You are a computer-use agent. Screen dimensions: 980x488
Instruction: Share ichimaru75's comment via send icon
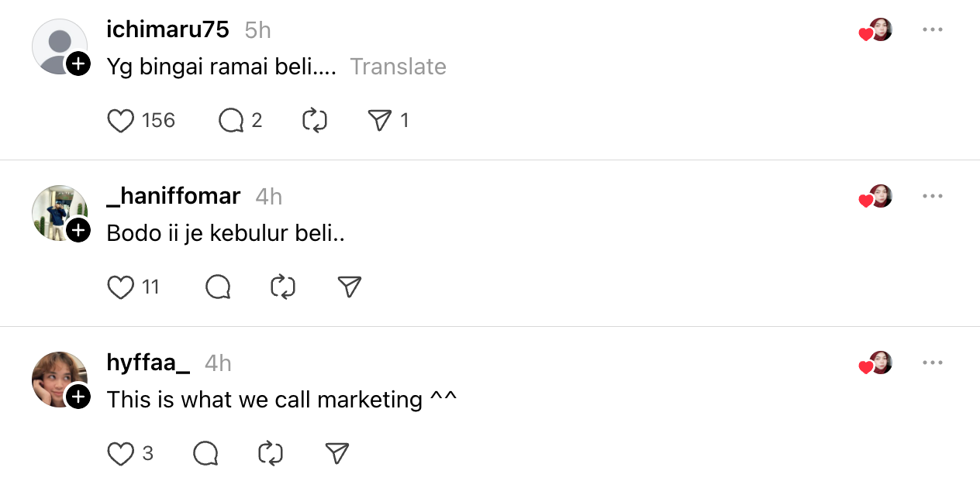[x=379, y=121]
